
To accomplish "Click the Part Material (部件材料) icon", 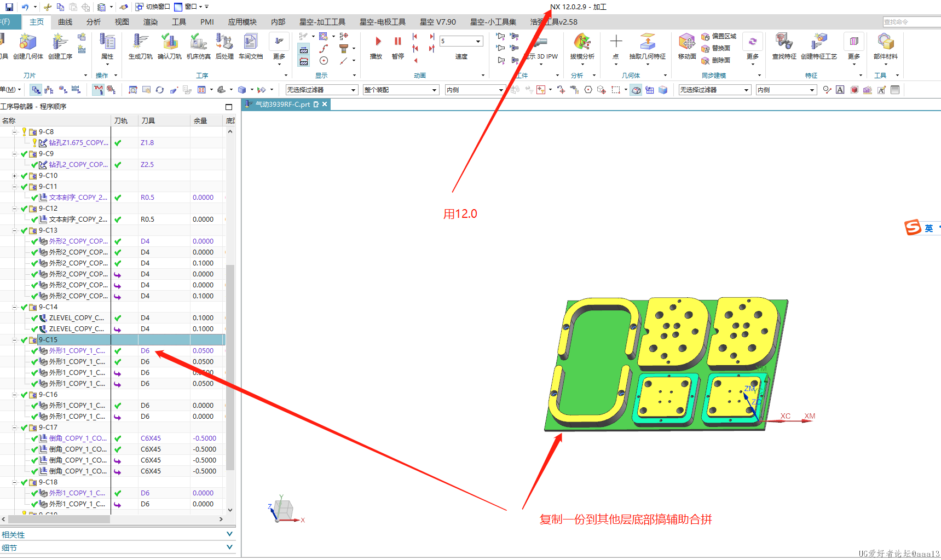I will [886, 42].
